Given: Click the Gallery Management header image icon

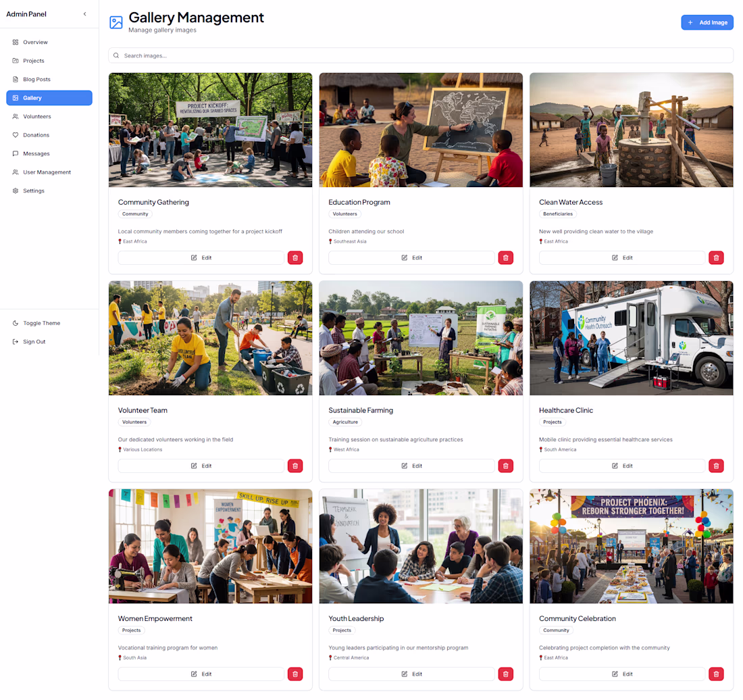Looking at the screenshot, I should (x=116, y=22).
